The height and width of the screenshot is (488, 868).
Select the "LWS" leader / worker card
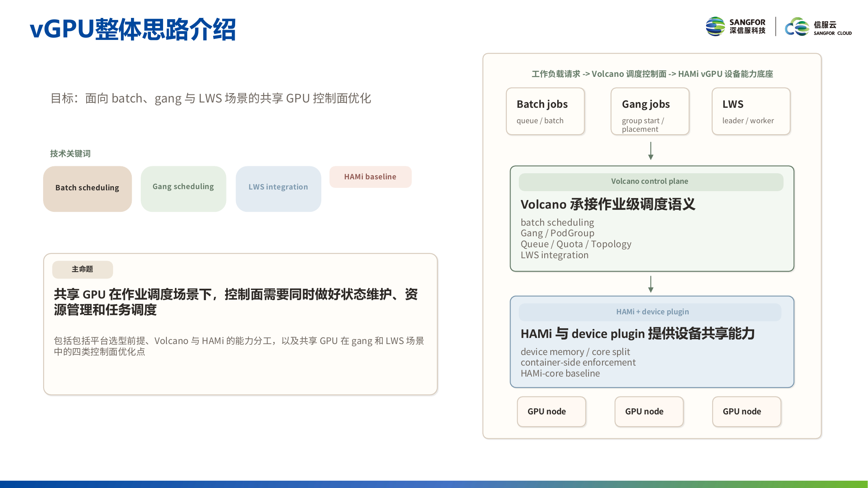[x=751, y=111]
